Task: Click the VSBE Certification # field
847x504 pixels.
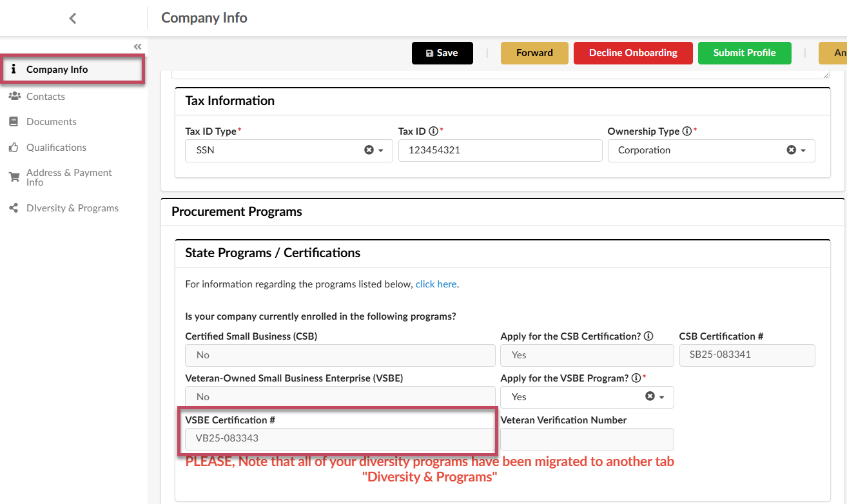Action: (x=340, y=439)
